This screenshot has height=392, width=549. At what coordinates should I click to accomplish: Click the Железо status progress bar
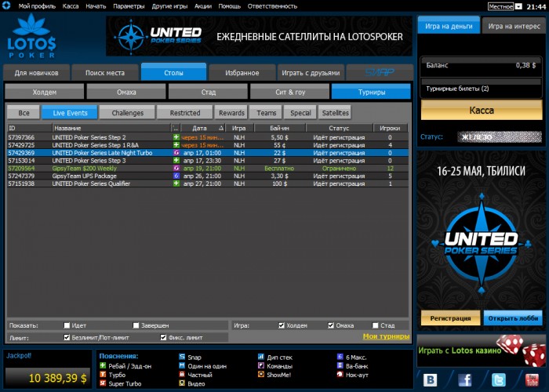tap(500, 137)
